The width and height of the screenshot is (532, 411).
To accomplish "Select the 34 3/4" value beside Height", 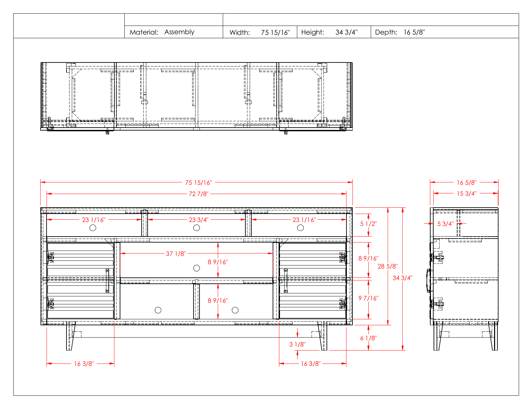I will pos(346,32).
